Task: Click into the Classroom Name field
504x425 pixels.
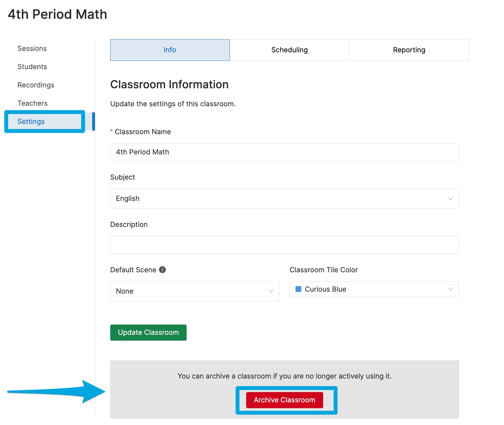Action: [x=284, y=152]
